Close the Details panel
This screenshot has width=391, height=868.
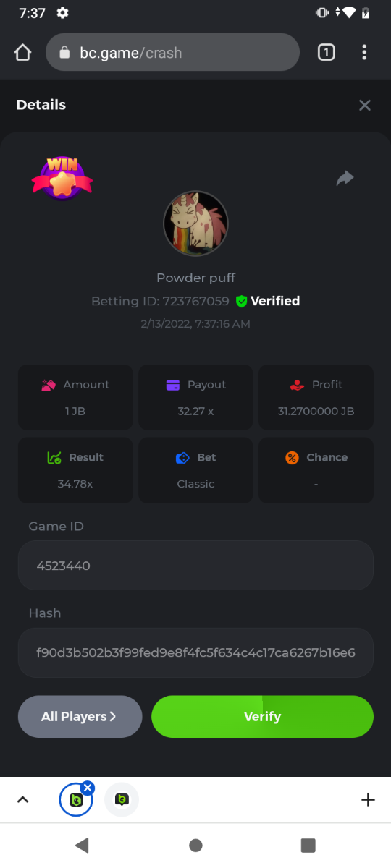365,106
